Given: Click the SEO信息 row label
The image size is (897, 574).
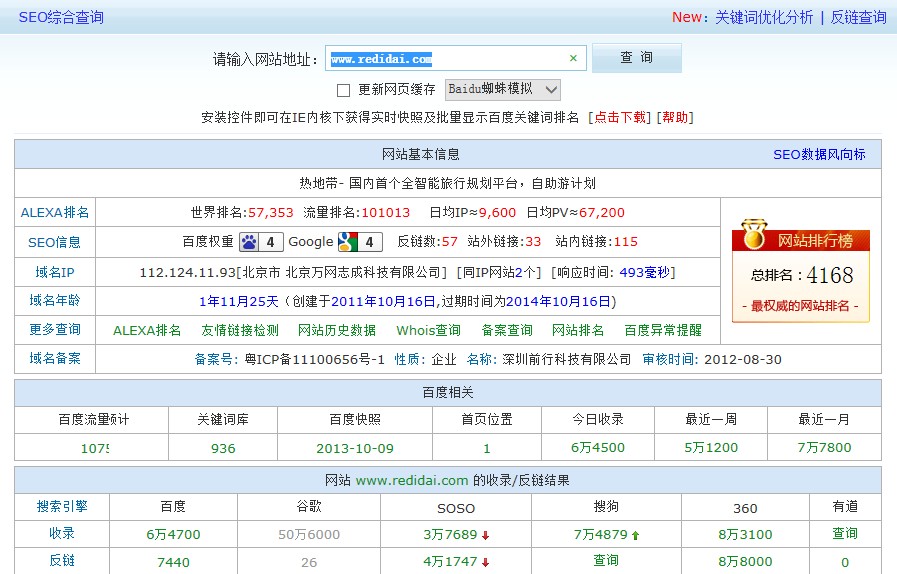Looking at the screenshot, I should [x=54, y=243].
